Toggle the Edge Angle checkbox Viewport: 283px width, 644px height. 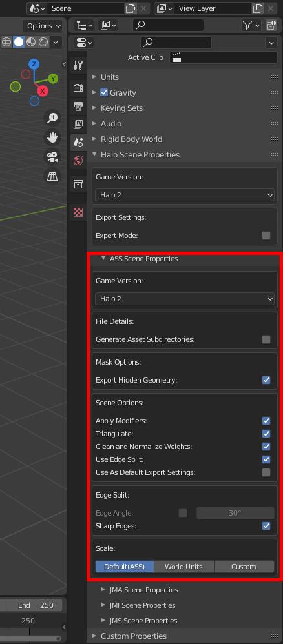point(183,512)
